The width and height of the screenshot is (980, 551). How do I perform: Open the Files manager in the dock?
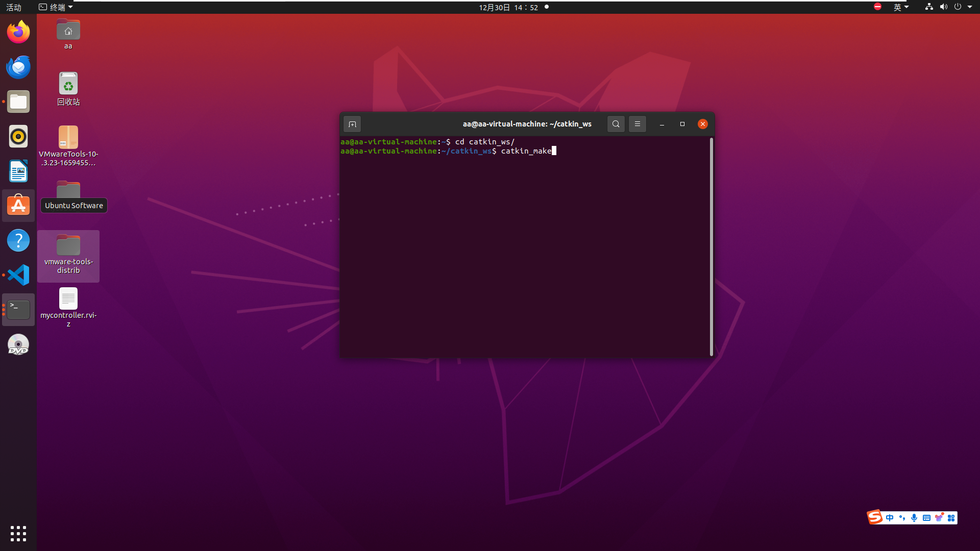click(x=18, y=102)
